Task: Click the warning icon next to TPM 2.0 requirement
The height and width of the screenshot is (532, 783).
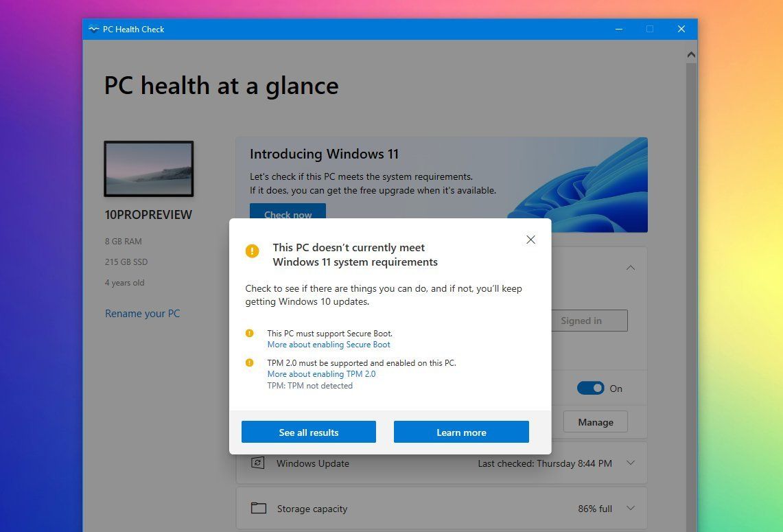Action: click(x=250, y=362)
